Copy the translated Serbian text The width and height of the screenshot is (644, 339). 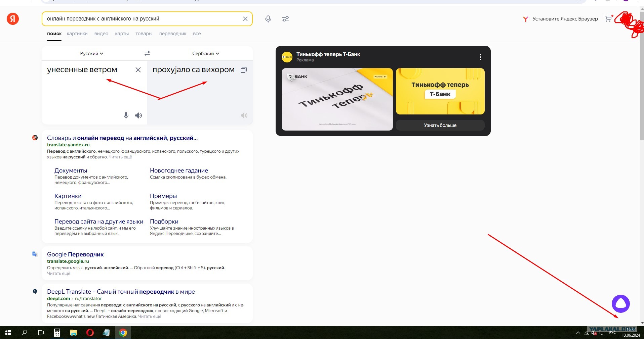(244, 70)
